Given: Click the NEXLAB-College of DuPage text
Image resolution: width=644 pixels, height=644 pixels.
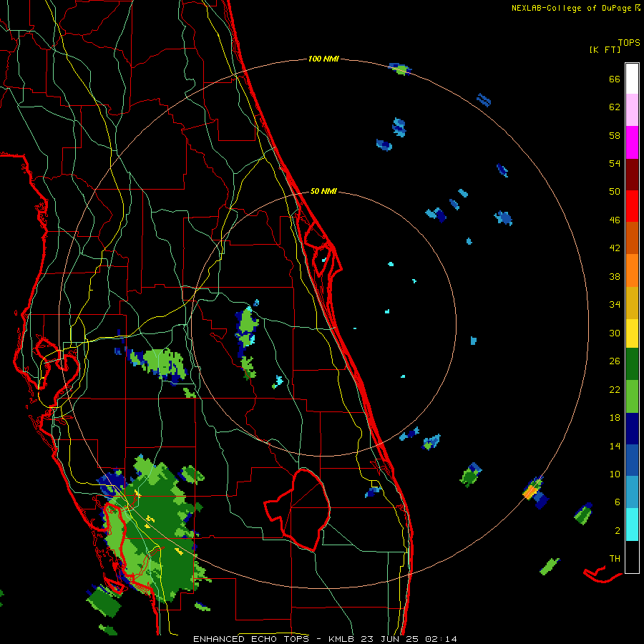Looking at the screenshot, I should (571, 8).
